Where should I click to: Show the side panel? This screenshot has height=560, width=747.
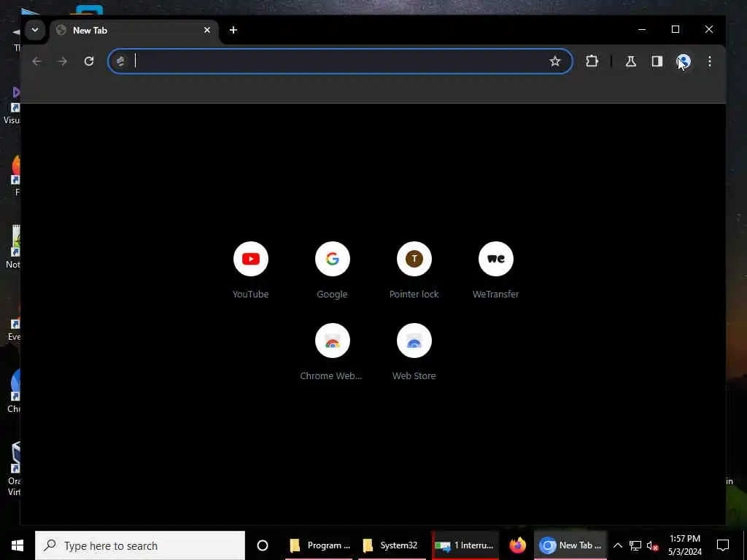coord(657,61)
